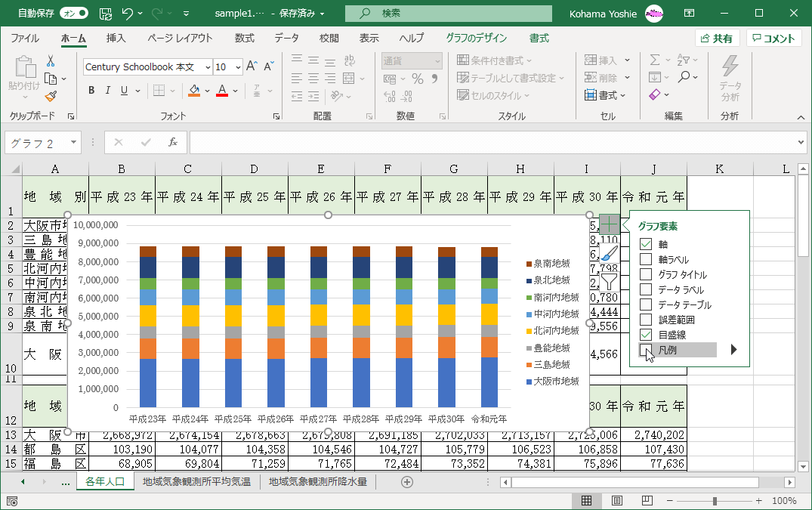Click the Undo arrow in the title bar
812x510 pixels.
point(127,14)
